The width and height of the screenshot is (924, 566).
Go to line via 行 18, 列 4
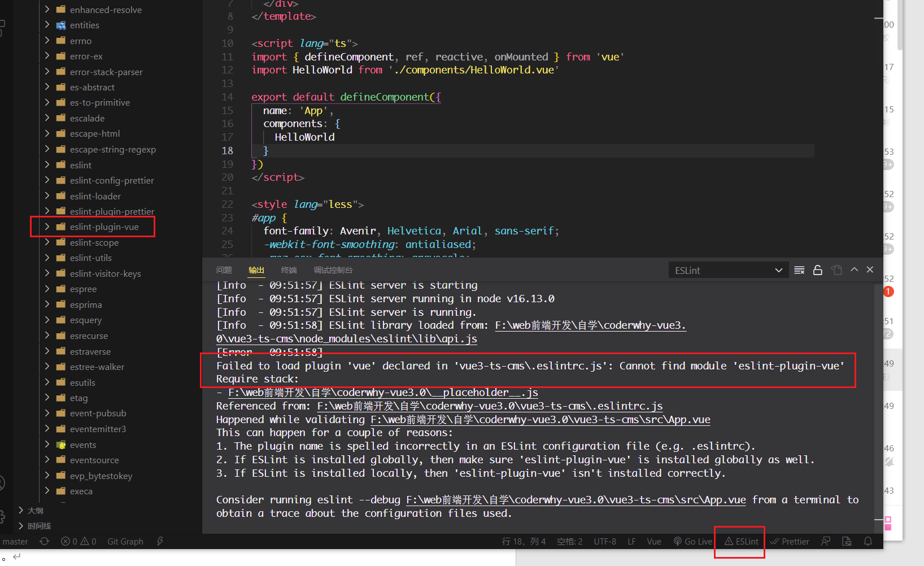point(524,541)
